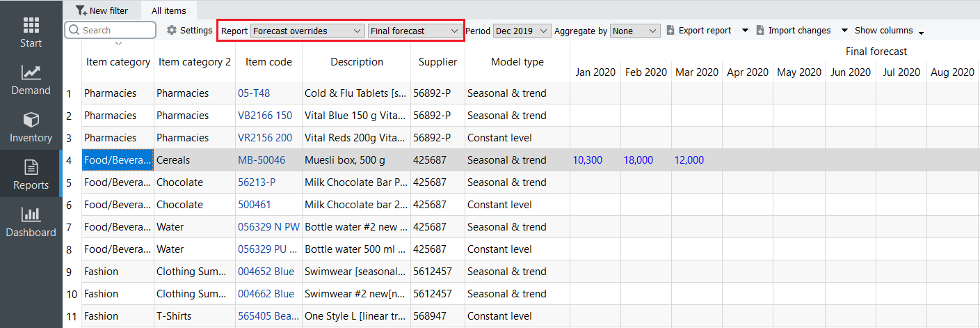The height and width of the screenshot is (328, 980).
Task: Expand the Forecast overrides report dropdown
Action: 307,31
